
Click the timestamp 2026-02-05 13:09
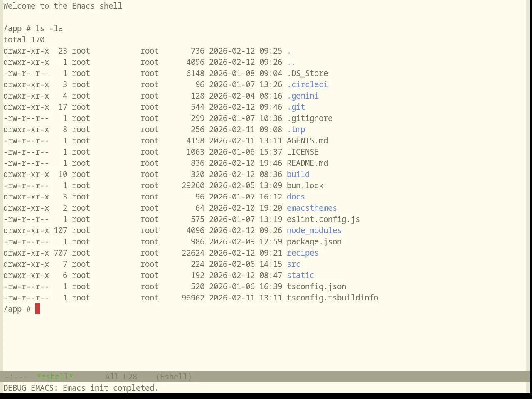[246, 185]
